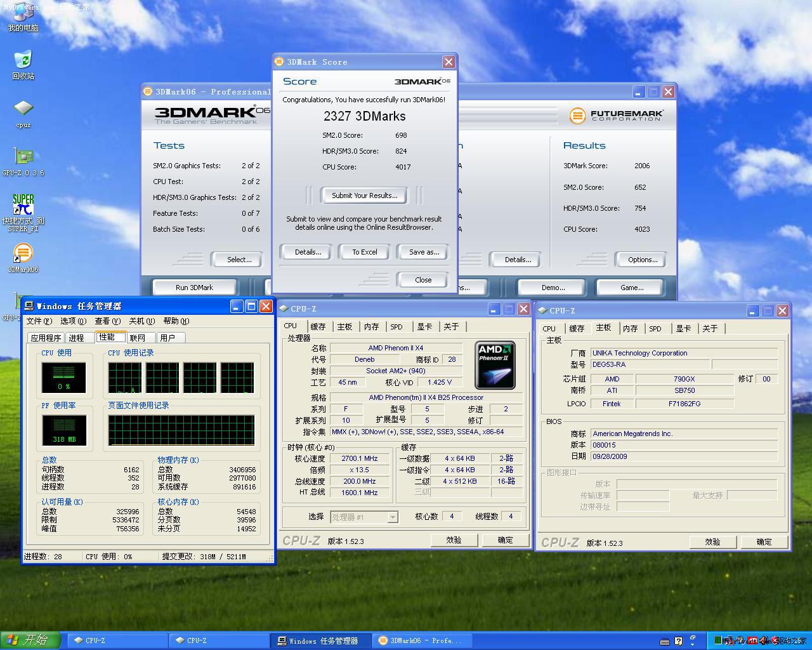The image size is (812, 650).
Task: Open the Networking tab (联网) in Task Manager
Action: pyautogui.click(x=138, y=338)
